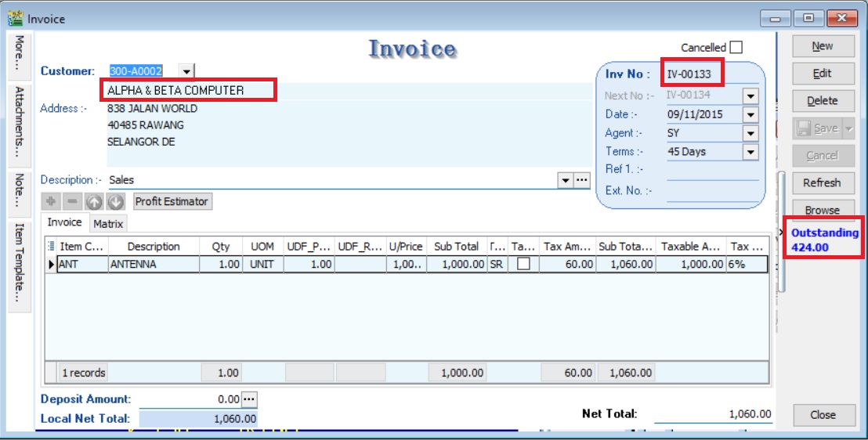Click the ellipsis beside Deposit Amount
Screen dimensions: 868x440
(249, 399)
